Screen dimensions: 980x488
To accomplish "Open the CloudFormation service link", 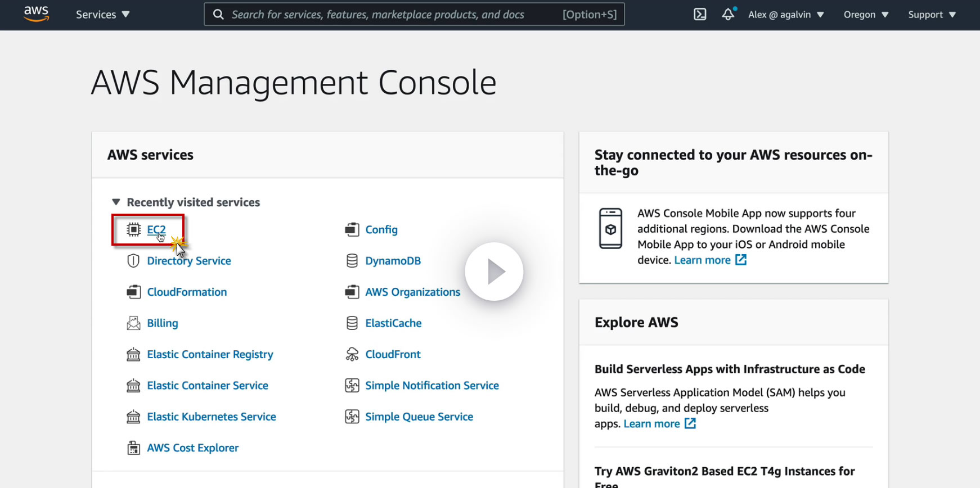I will pyautogui.click(x=187, y=292).
